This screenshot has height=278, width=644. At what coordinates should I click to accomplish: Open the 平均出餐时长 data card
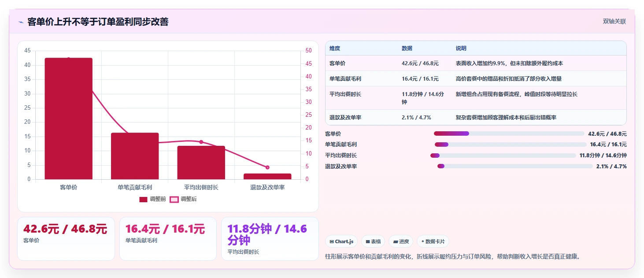point(270,238)
